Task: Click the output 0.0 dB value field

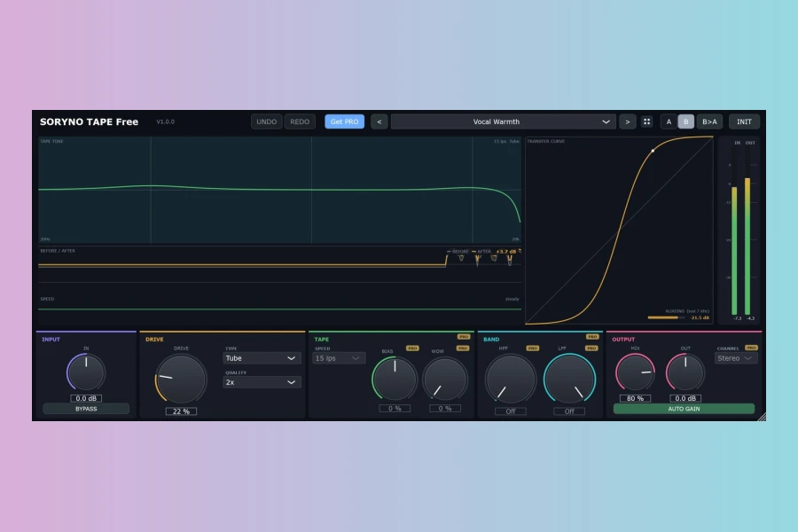Action: pos(685,398)
